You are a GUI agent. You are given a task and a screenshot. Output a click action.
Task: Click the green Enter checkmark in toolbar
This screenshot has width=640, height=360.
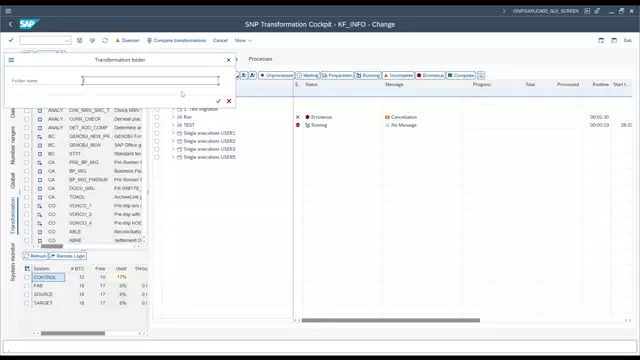pyautogui.click(x=11, y=40)
